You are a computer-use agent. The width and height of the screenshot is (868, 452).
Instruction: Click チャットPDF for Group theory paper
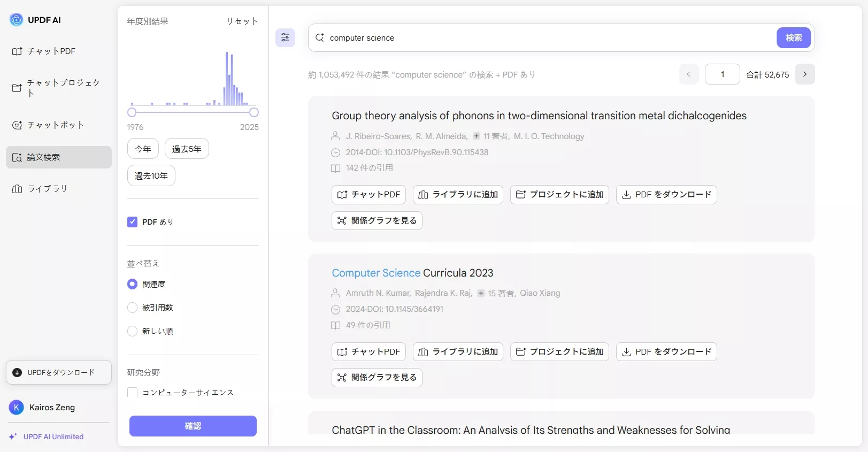coord(368,195)
